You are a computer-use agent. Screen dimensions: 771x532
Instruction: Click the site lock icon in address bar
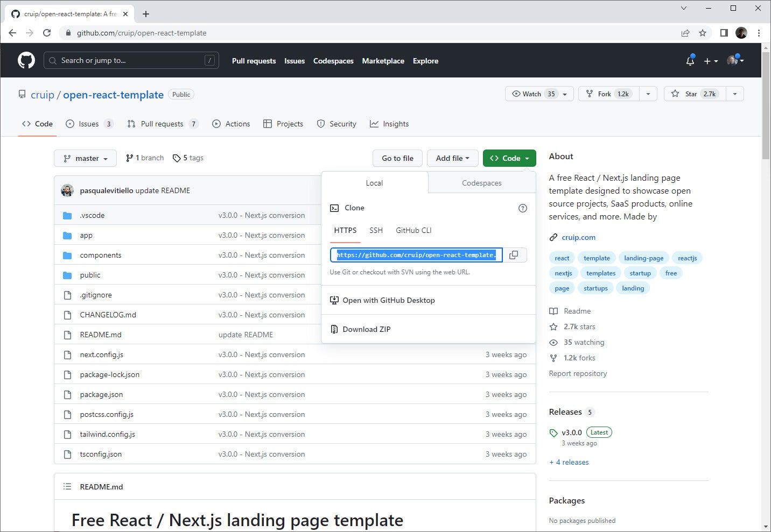68,33
